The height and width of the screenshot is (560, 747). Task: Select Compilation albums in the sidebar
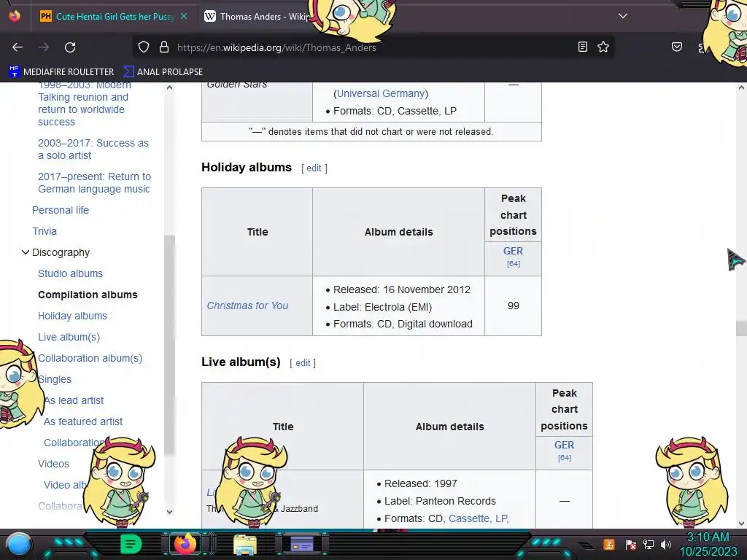point(88,295)
